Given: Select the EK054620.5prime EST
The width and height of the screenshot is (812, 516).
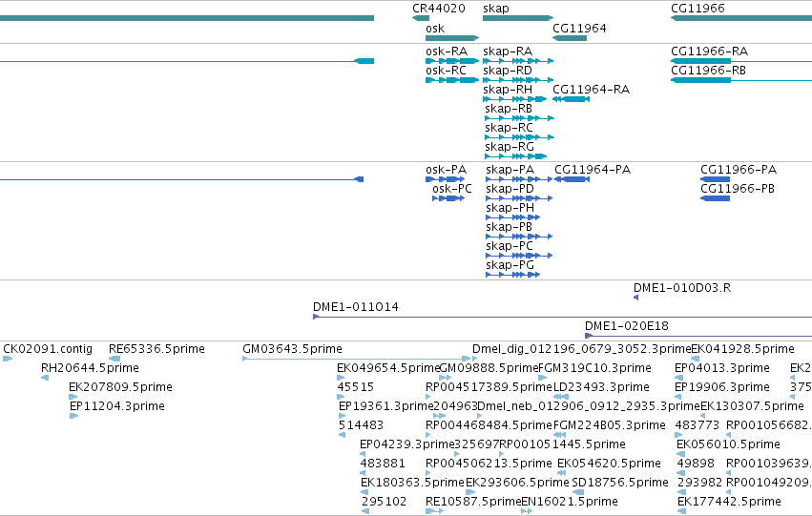Looking at the screenshot, I should coord(561,473).
